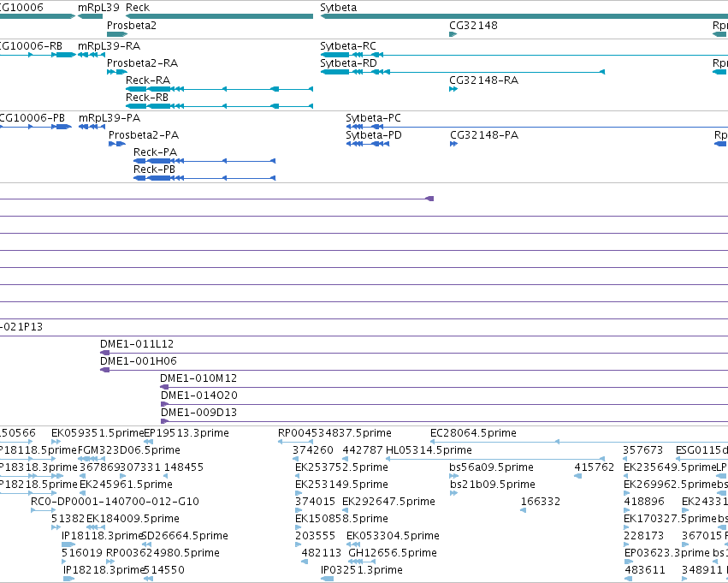Click the Prosbeta2-PA label

pyautogui.click(x=144, y=134)
